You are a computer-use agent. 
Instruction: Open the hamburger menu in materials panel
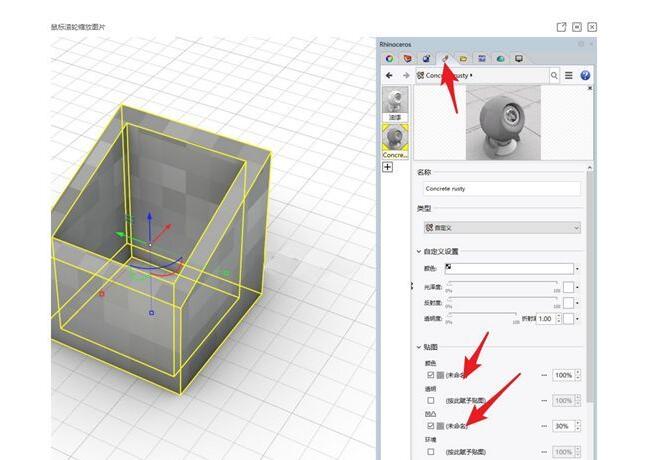[569, 75]
